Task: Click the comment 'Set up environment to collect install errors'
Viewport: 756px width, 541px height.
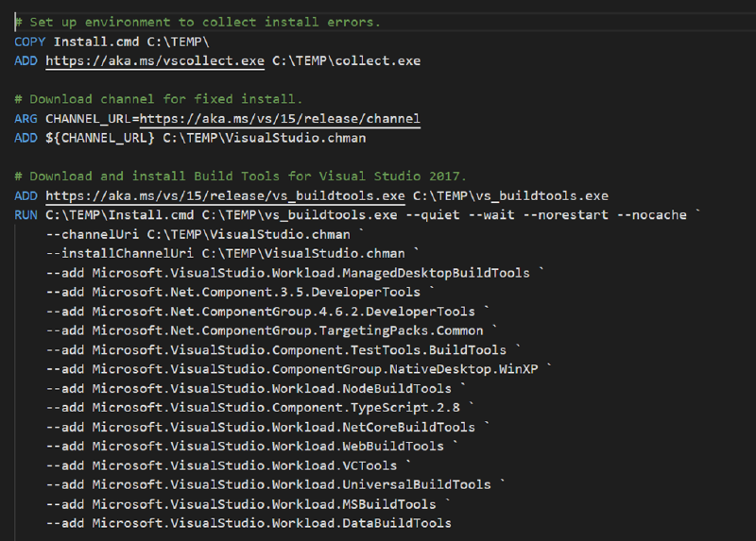Action: (198, 22)
